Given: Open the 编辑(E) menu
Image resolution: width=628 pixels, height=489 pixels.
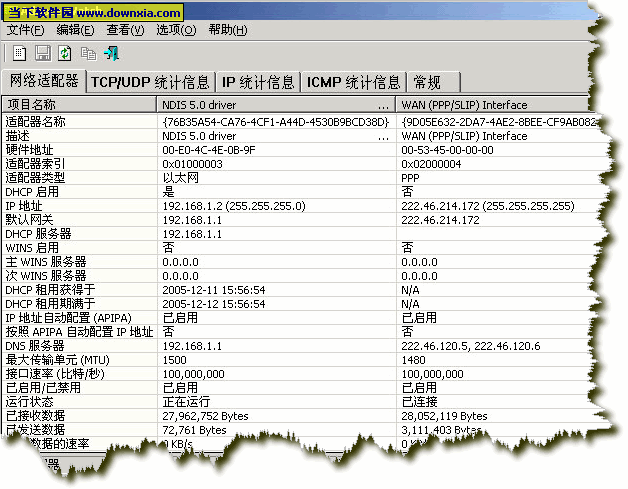Looking at the screenshot, I should 75,30.
